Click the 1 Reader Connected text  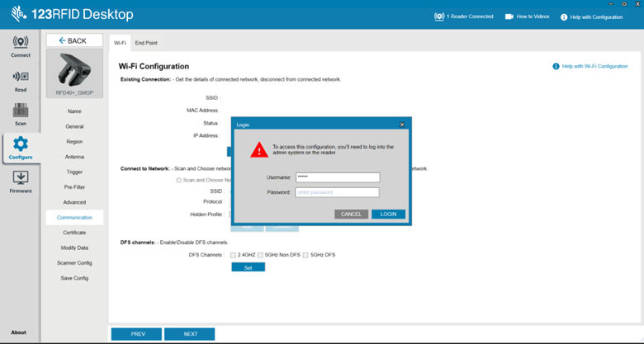pyautogui.click(x=470, y=16)
